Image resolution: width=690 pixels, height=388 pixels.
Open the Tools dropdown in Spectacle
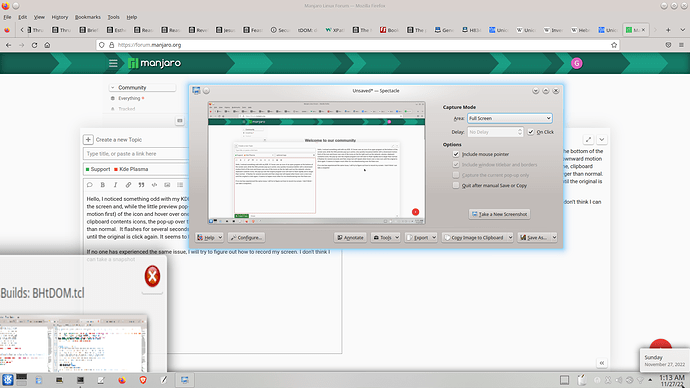click(x=385, y=238)
